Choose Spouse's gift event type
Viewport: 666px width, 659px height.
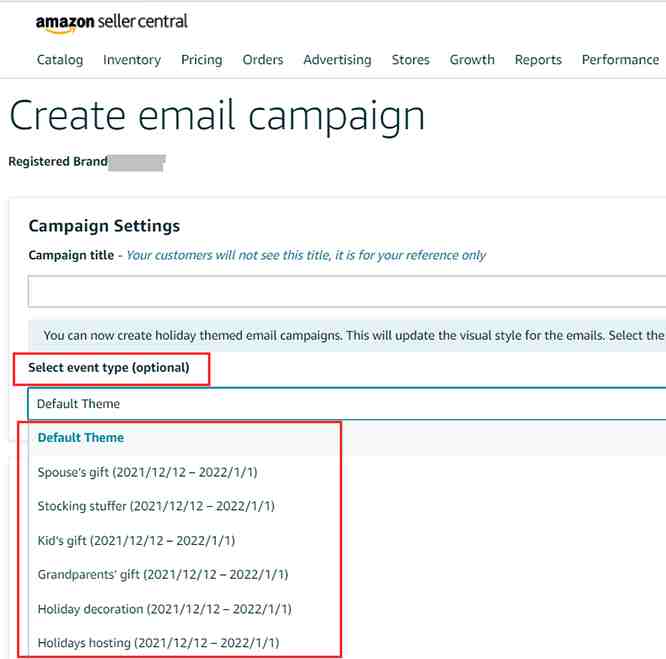pos(147,472)
